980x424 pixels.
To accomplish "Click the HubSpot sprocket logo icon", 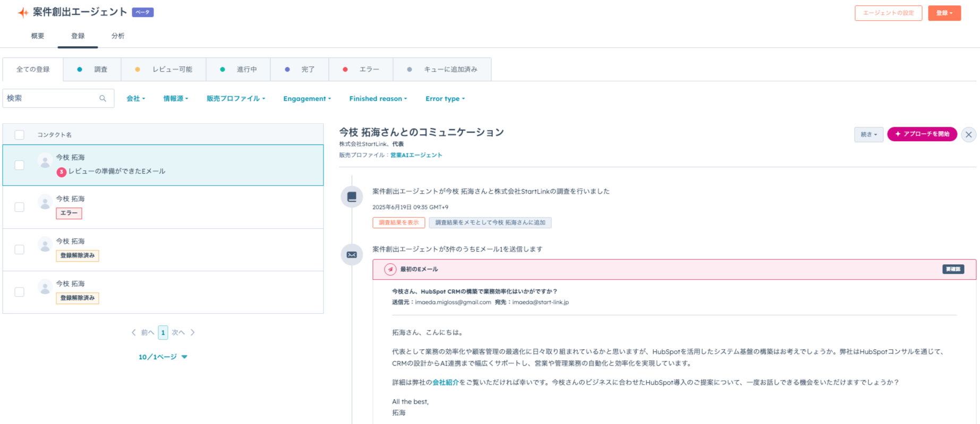I will coord(23,12).
